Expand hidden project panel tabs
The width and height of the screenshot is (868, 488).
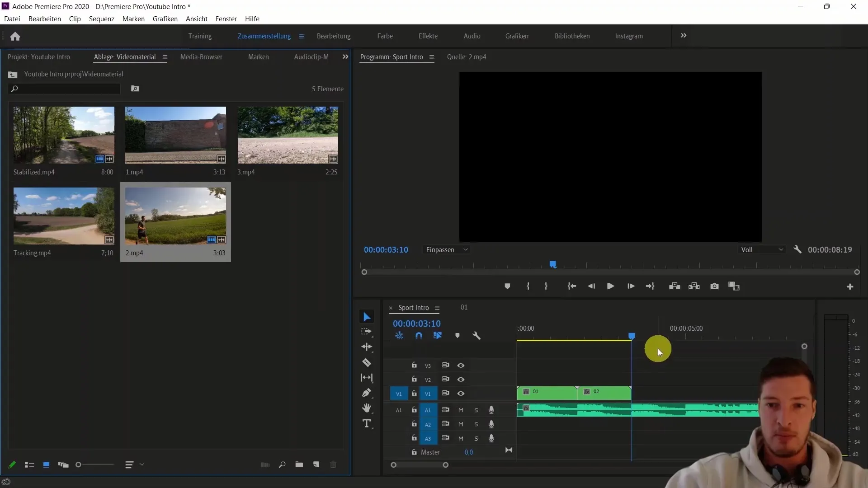point(345,57)
